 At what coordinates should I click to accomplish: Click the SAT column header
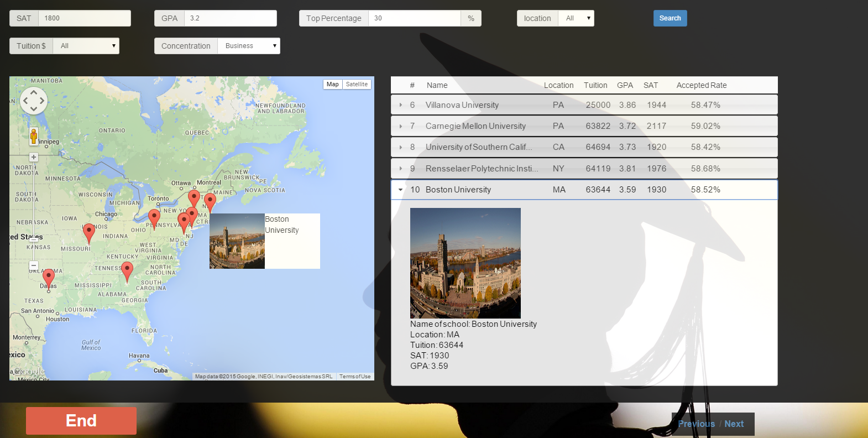pyautogui.click(x=651, y=85)
